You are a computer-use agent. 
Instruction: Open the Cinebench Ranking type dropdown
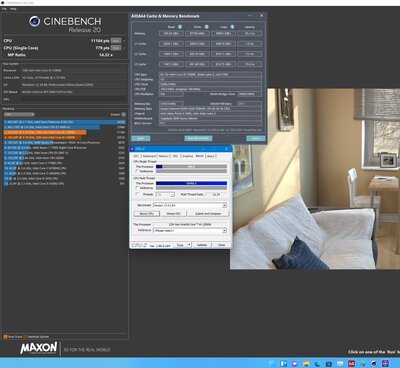point(19,114)
